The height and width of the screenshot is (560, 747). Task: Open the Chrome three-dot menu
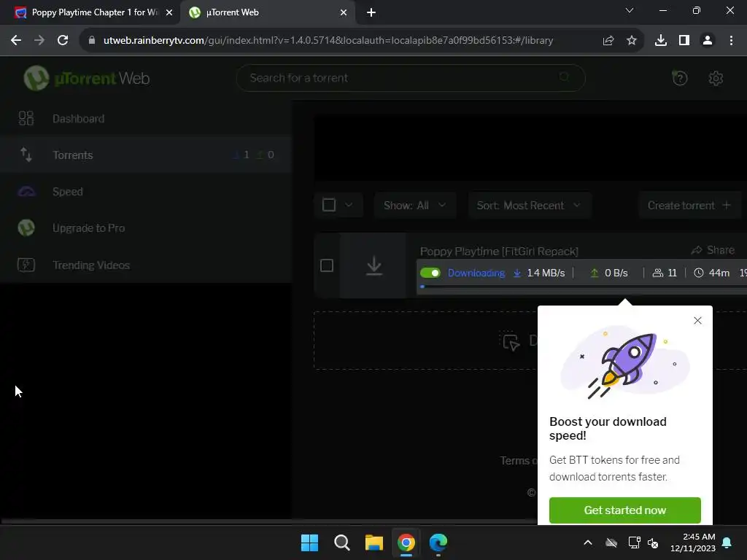(x=731, y=41)
